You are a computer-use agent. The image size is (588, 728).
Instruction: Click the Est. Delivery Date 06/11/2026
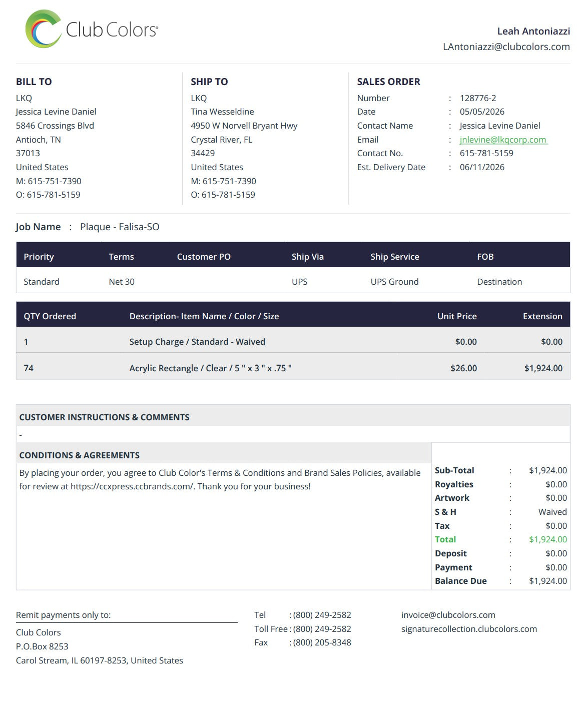pos(482,167)
